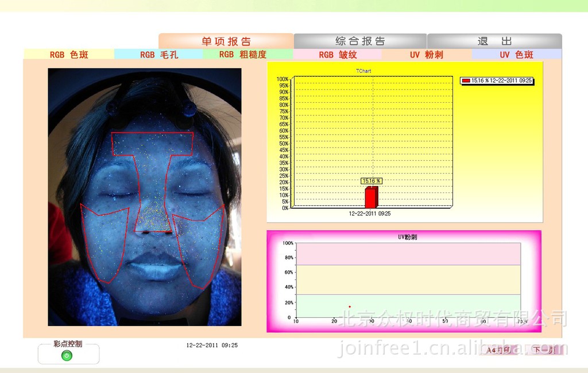
Task: Click the 退出 exit tab
Action: (494, 41)
